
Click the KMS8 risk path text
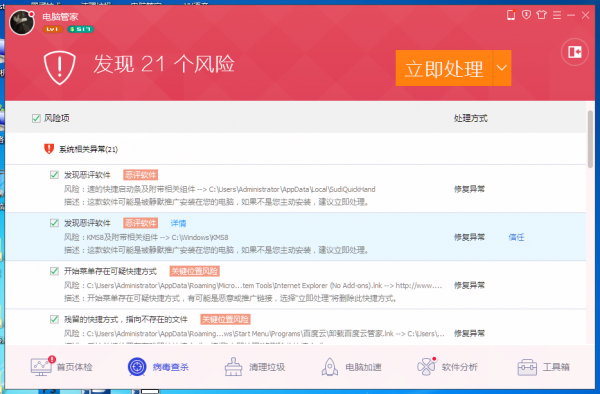pyautogui.click(x=146, y=238)
